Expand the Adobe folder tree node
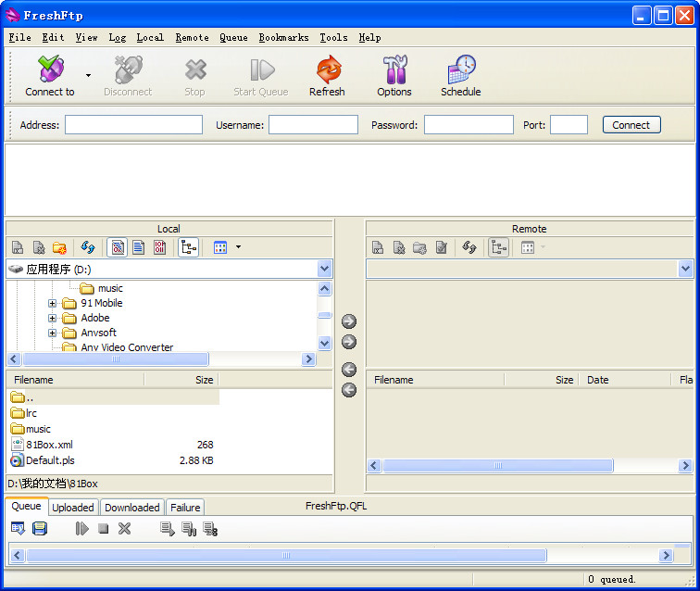 pos(53,318)
